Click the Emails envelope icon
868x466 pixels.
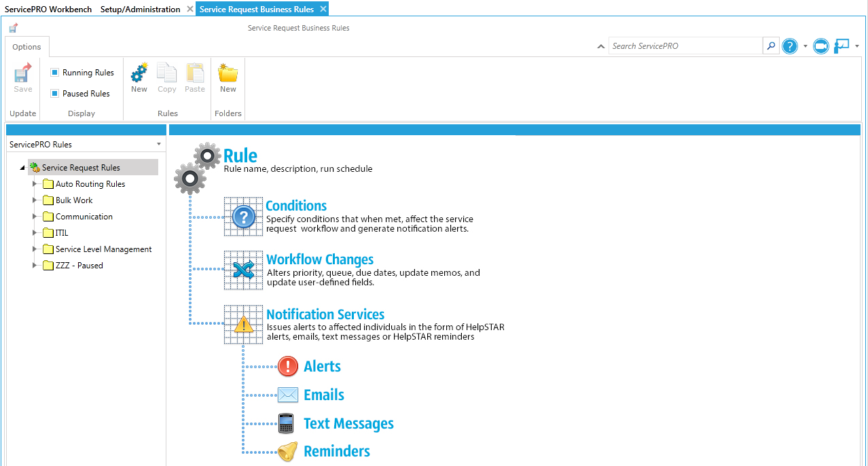coord(288,395)
